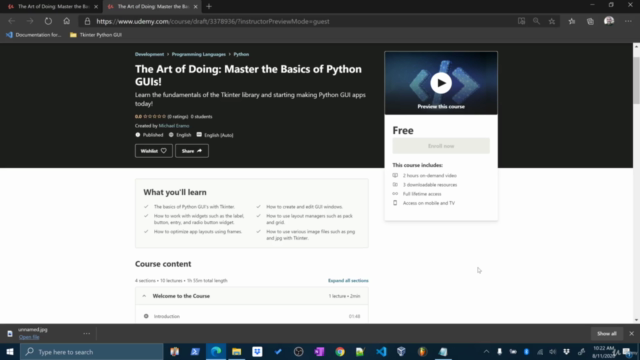Open the Documentation for... bookmark

[x=33, y=35]
